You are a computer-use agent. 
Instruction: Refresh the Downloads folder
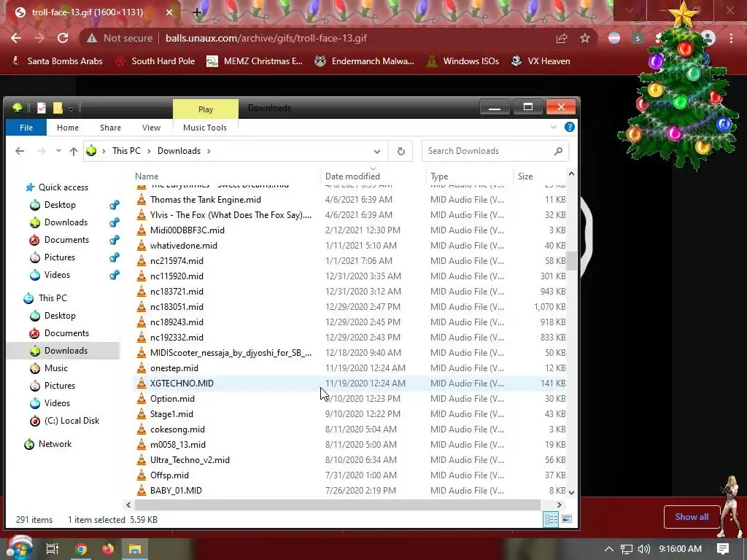tap(400, 152)
